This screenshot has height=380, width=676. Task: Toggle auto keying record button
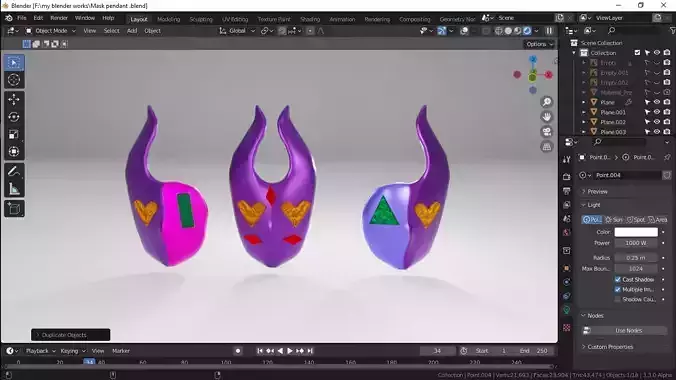coord(238,351)
